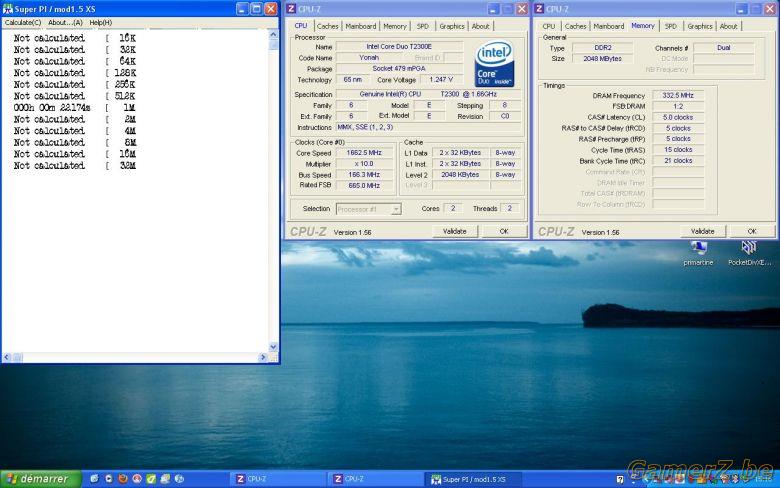The width and height of the screenshot is (780, 488).
Task: Open the 'PocketDivXE...' desktop icon
Action: click(750, 253)
